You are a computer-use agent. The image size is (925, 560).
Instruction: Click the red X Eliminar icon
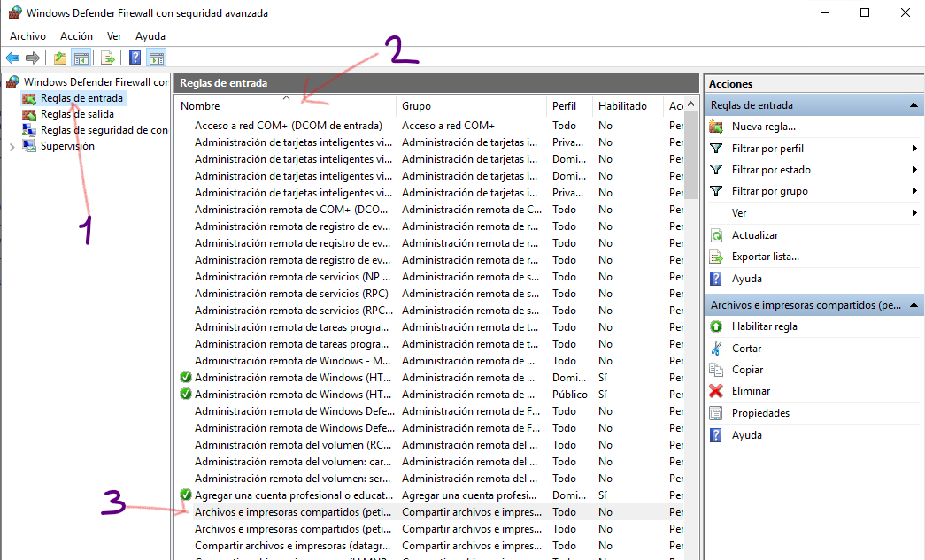716,391
